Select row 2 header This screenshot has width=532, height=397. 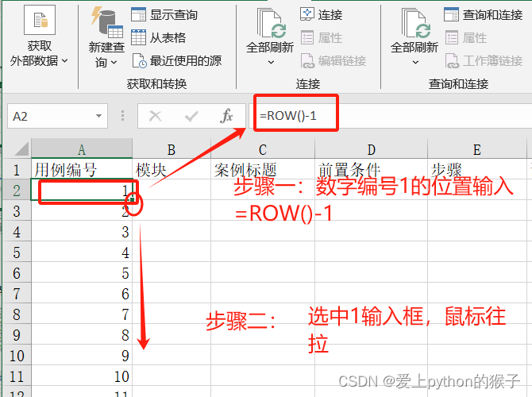click(17, 191)
